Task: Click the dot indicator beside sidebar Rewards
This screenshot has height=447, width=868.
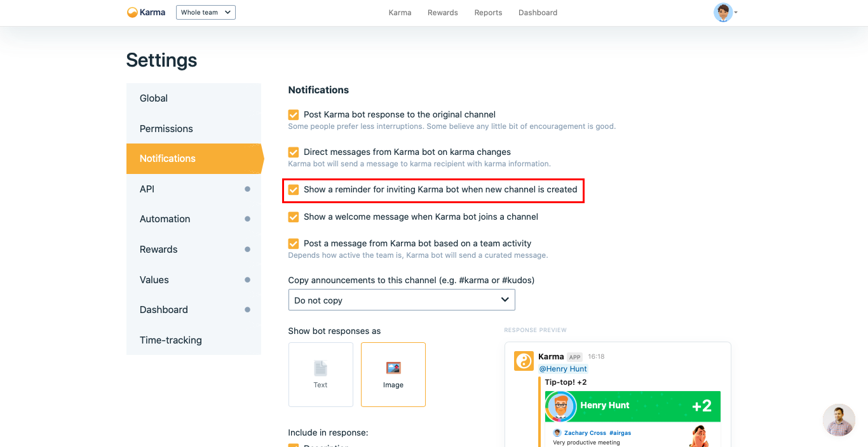Action: (x=247, y=250)
